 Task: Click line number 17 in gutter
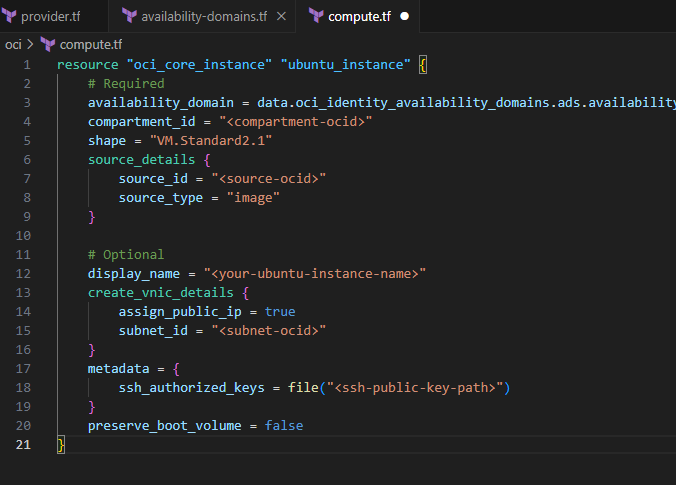[x=23, y=369]
